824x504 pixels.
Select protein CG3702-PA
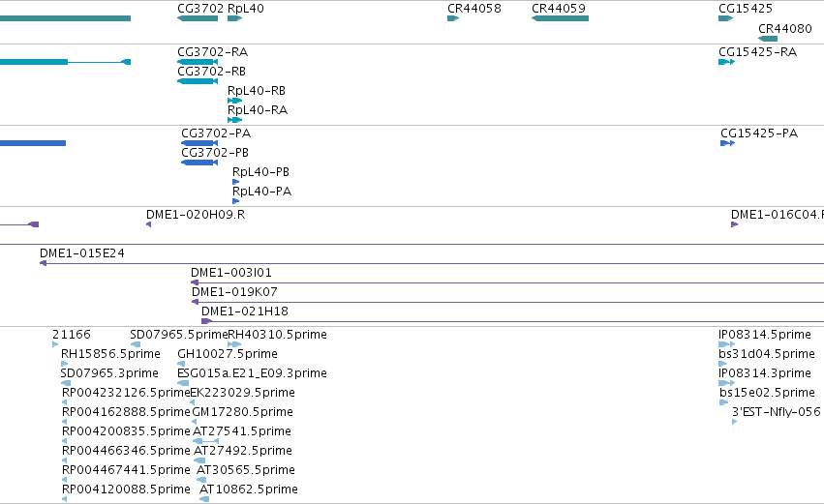click(x=199, y=143)
